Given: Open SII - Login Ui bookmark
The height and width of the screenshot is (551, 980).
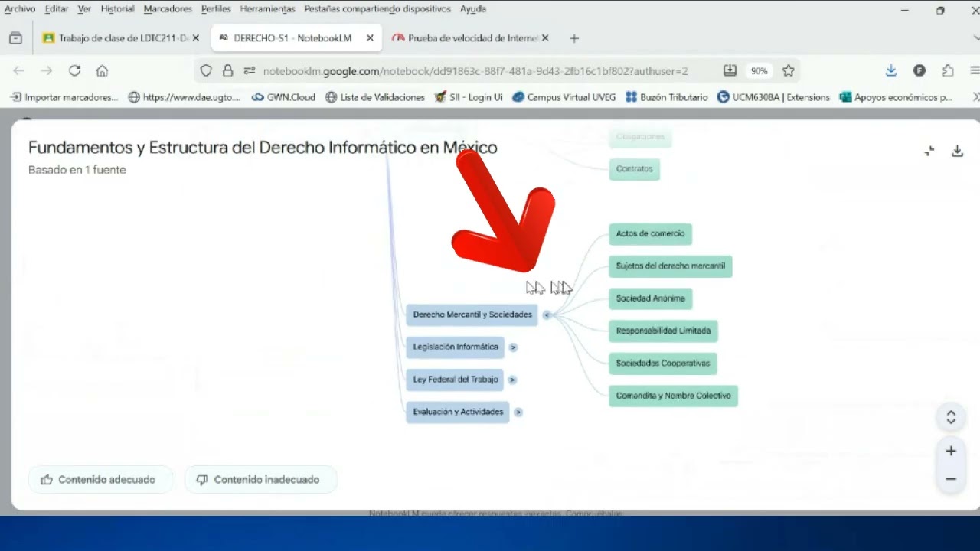Looking at the screenshot, I should tap(469, 97).
